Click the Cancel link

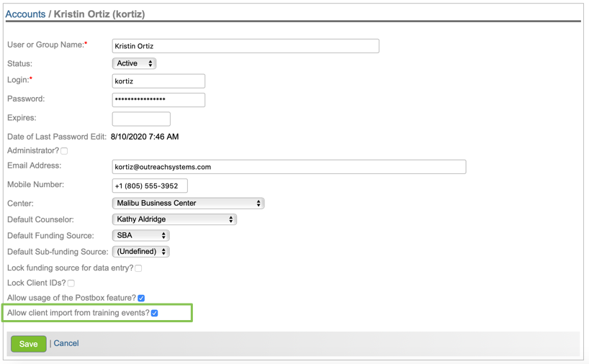[x=66, y=344]
